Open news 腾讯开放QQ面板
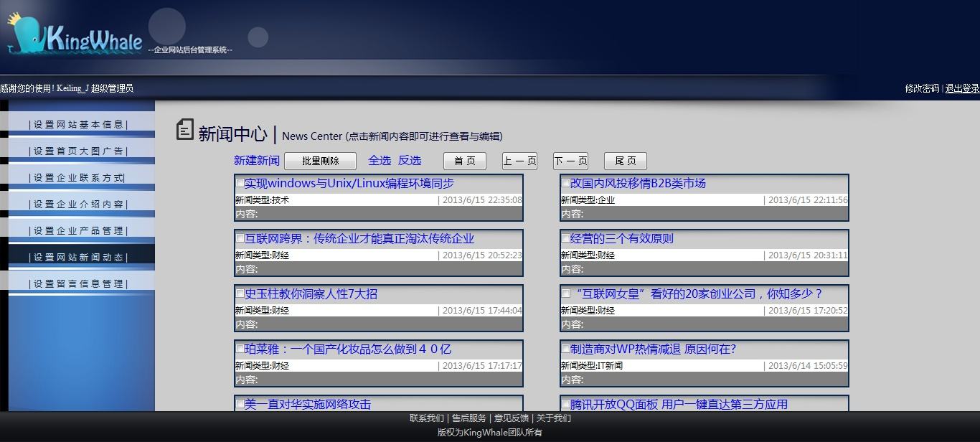The height and width of the screenshot is (442, 980). pyautogui.click(x=679, y=404)
